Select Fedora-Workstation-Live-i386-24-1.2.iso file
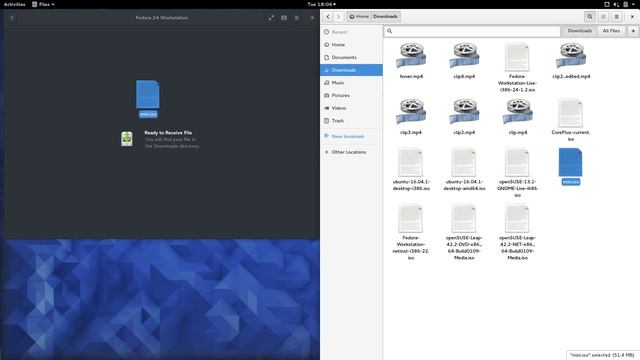This screenshot has height=360, width=640. (517, 67)
